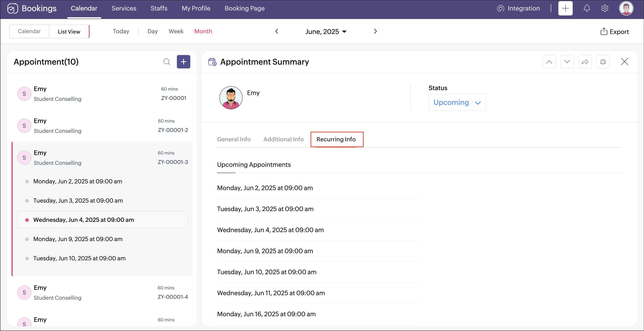The height and width of the screenshot is (331, 644).
Task: Open the settings gear
Action: pos(605,8)
